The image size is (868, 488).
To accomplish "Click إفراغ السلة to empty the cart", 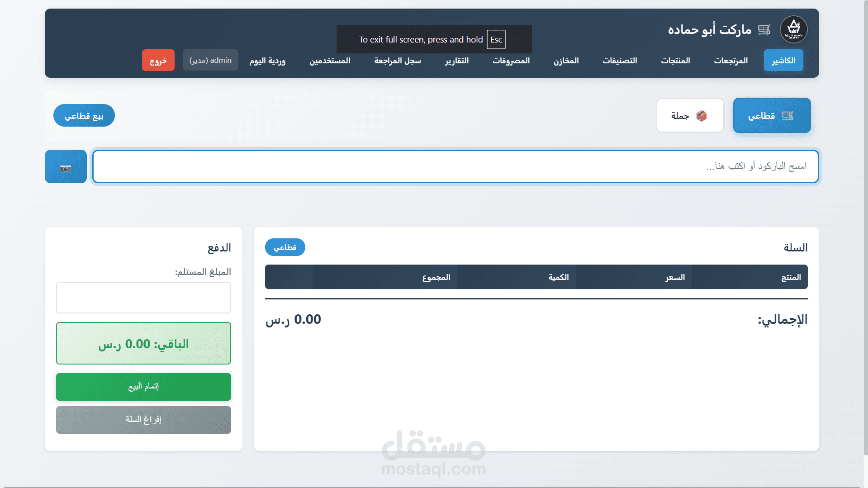I will coord(143,419).
